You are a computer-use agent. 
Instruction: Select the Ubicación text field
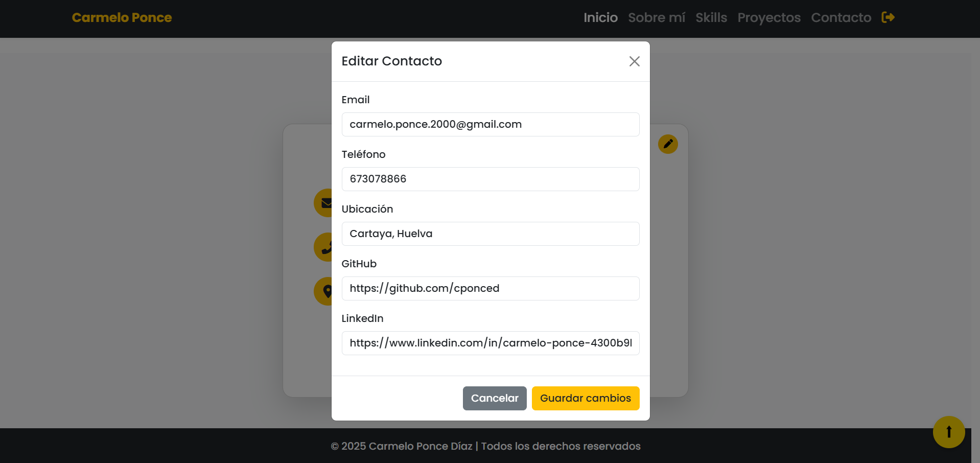tap(491, 234)
